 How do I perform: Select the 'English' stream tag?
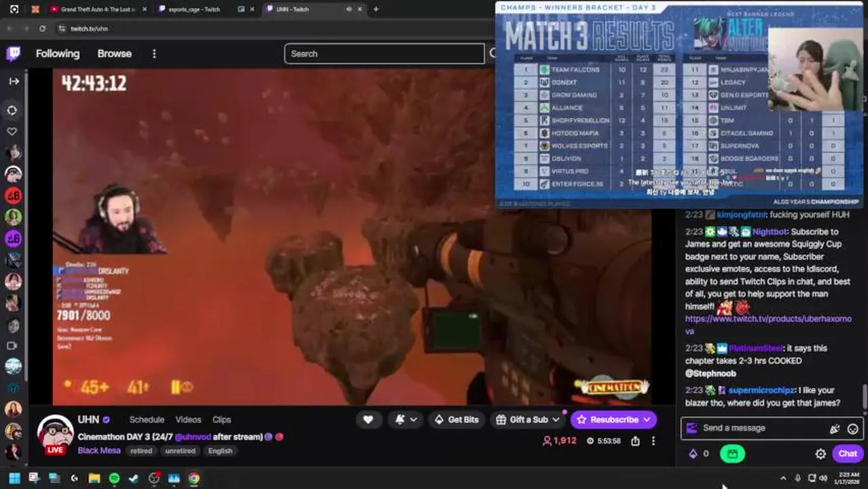[x=220, y=451]
